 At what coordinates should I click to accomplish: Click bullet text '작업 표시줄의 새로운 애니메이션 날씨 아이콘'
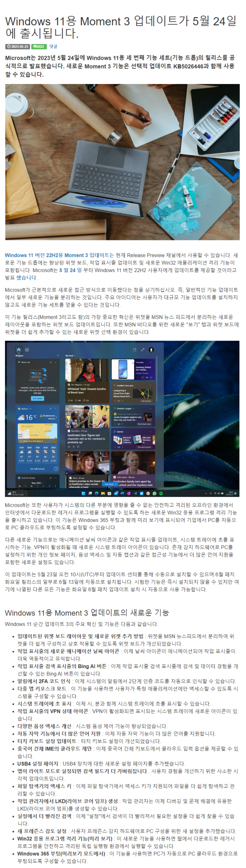[68, 651]
